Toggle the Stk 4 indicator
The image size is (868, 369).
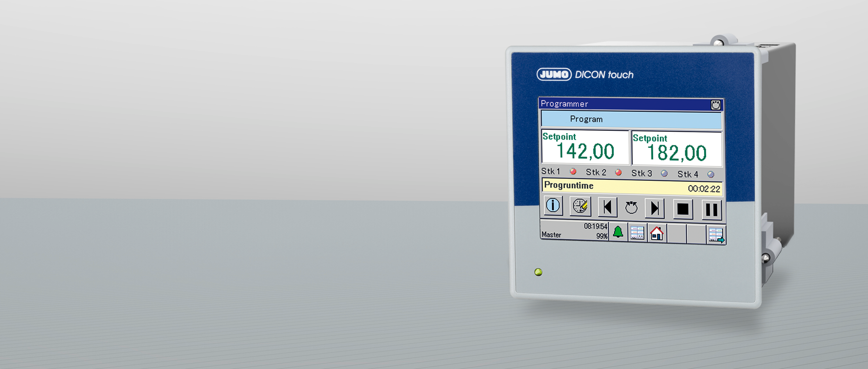[x=711, y=175]
